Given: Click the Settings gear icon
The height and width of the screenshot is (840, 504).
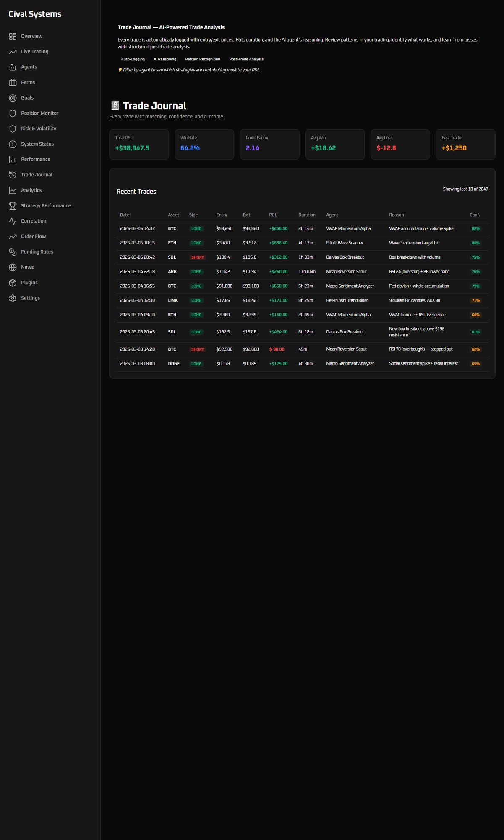Looking at the screenshot, I should pyautogui.click(x=13, y=298).
